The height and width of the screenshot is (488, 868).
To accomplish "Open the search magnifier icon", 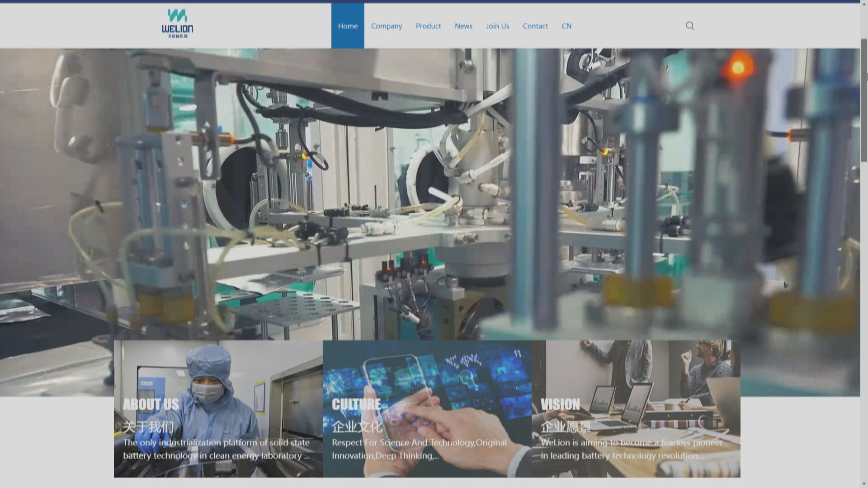I will point(689,26).
